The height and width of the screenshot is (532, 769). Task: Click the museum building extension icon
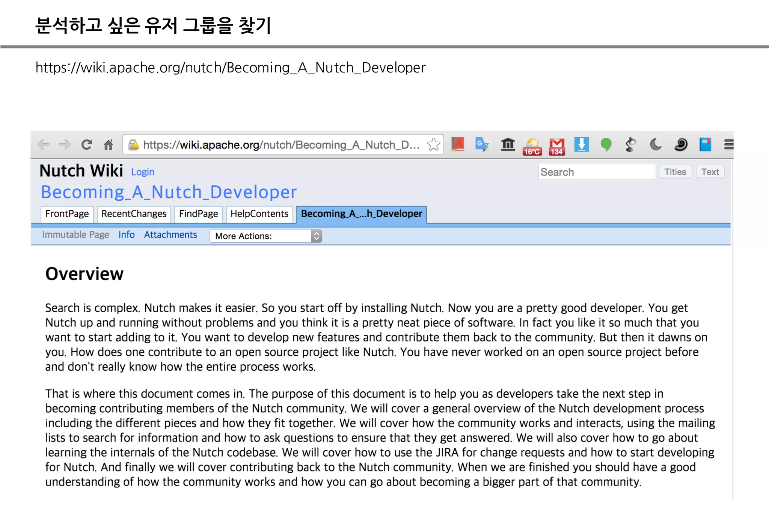click(508, 144)
